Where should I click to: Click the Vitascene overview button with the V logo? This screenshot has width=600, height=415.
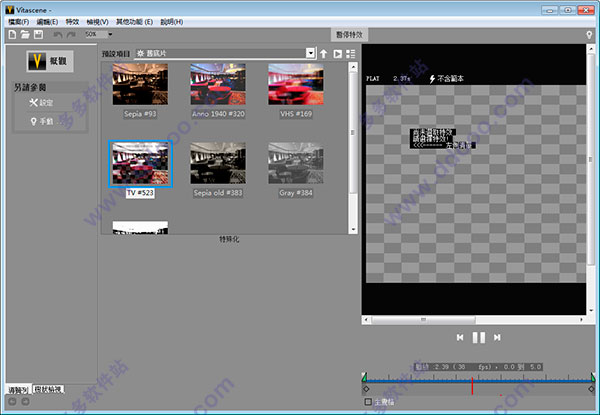point(50,61)
